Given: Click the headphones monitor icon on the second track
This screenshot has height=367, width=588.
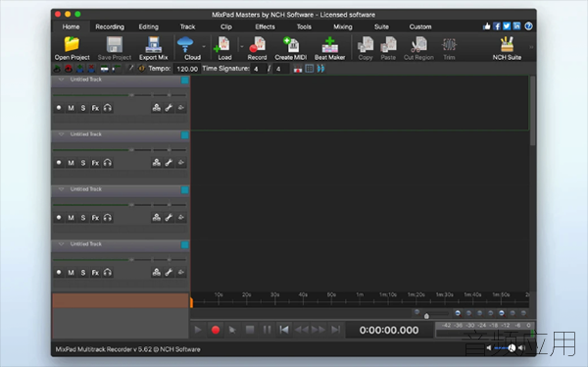Looking at the screenshot, I should tap(108, 163).
